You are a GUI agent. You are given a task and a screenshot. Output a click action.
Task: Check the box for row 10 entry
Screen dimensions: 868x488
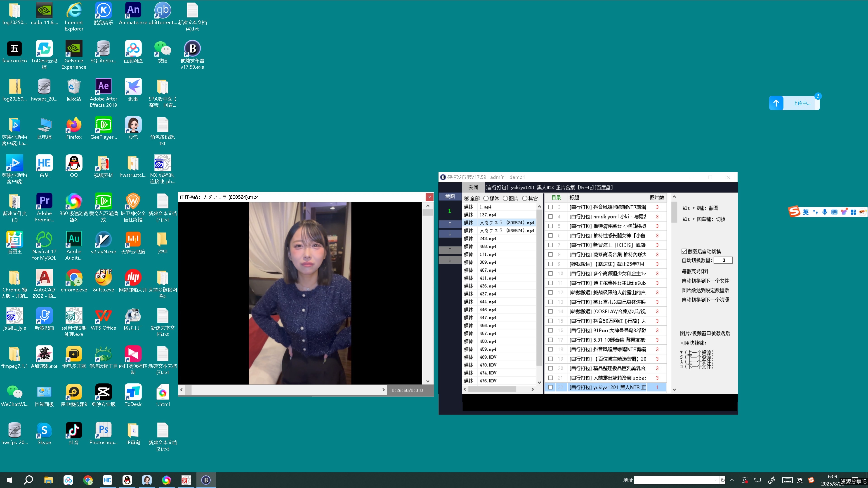click(x=550, y=273)
